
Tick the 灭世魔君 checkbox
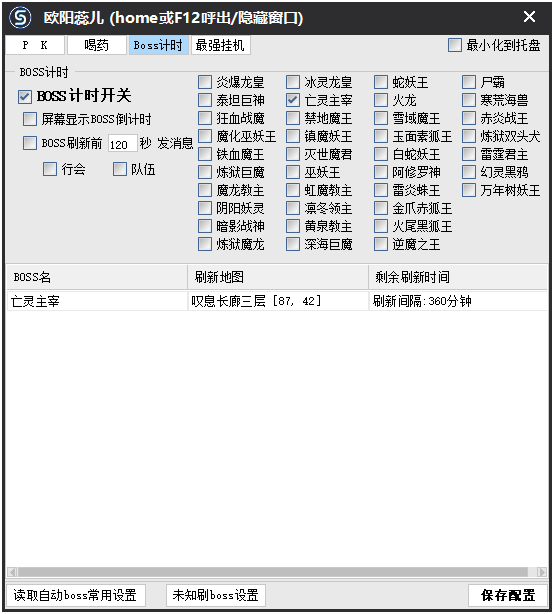pos(293,154)
